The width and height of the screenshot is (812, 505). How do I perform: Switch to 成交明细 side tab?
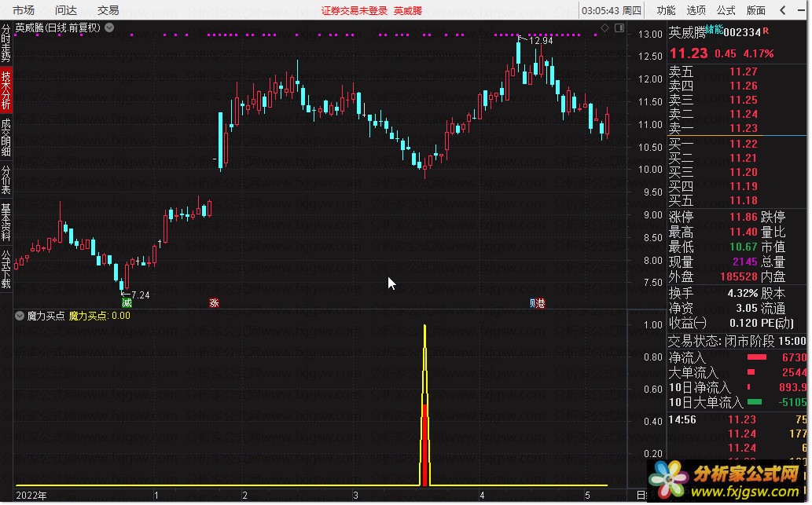pos(6,137)
